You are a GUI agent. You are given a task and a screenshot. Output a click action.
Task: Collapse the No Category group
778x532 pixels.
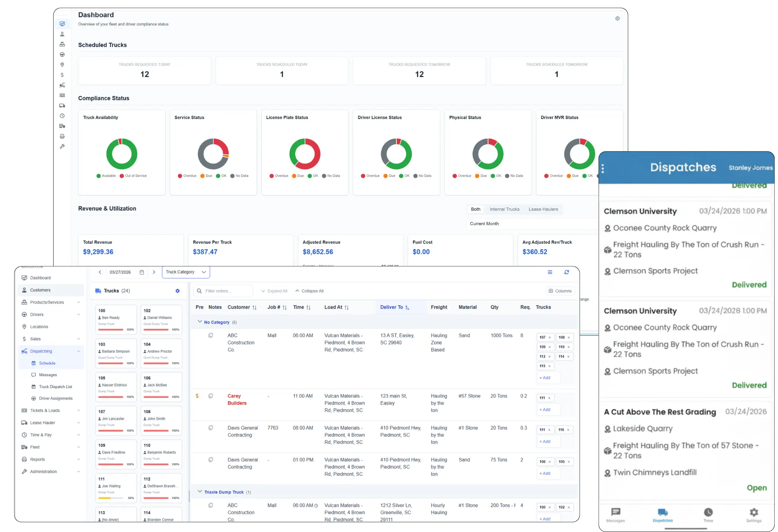click(x=200, y=322)
